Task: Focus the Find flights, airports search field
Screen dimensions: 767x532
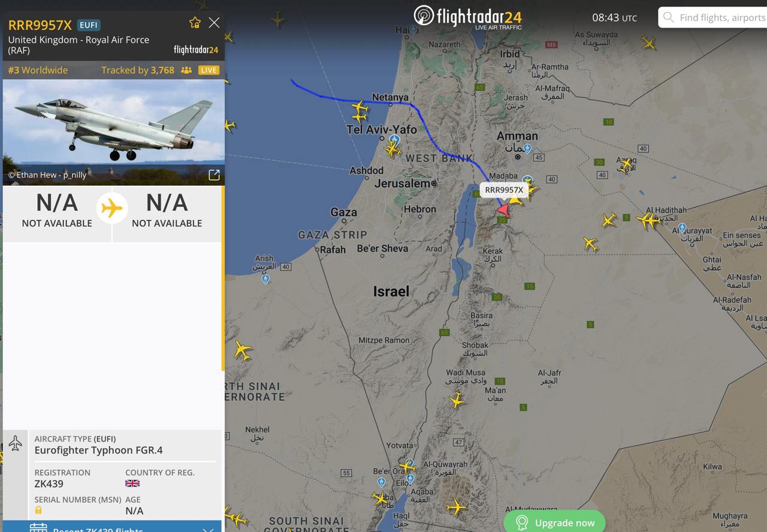Action: (x=713, y=17)
